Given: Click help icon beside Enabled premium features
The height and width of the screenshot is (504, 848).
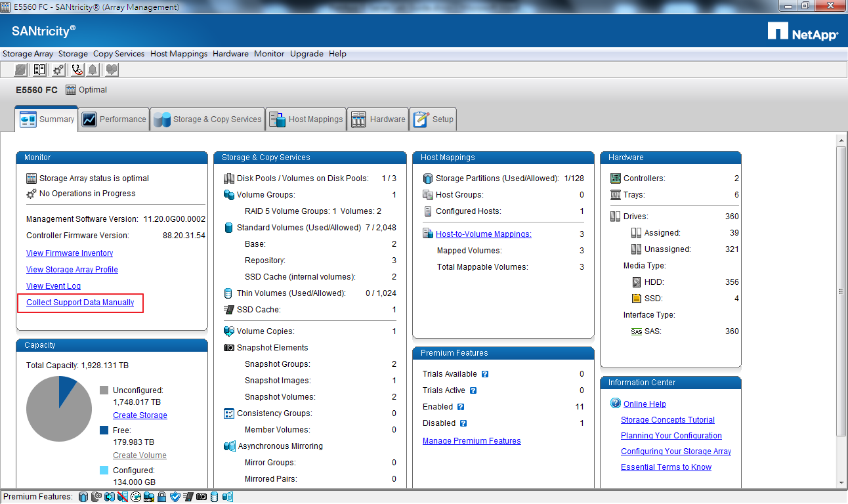Looking at the screenshot, I should (x=461, y=407).
